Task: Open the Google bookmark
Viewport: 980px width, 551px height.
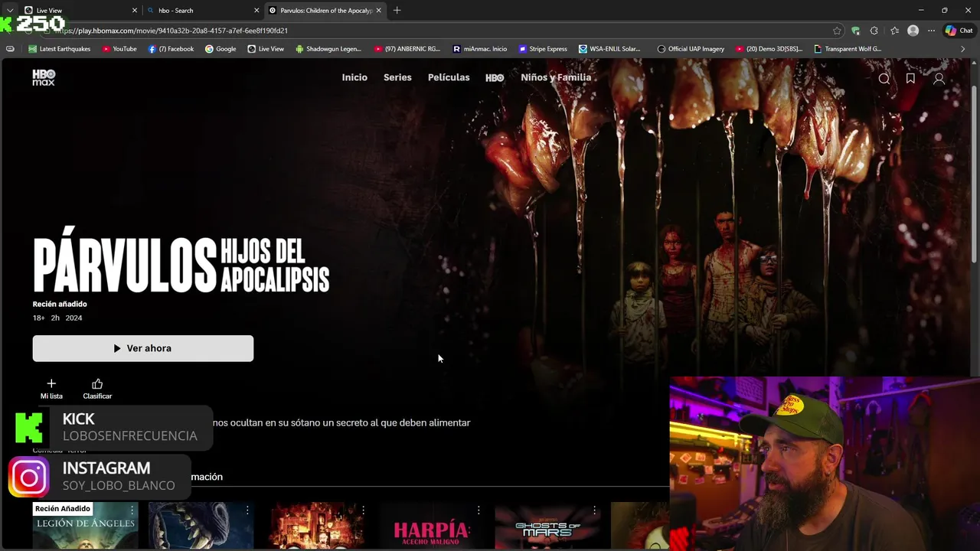Action: click(x=220, y=49)
